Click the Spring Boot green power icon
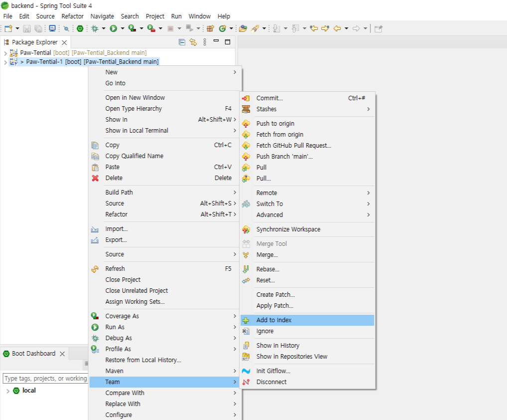Image resolution: width=507 pixels, height=420 pixels. [x=80, y=28]
